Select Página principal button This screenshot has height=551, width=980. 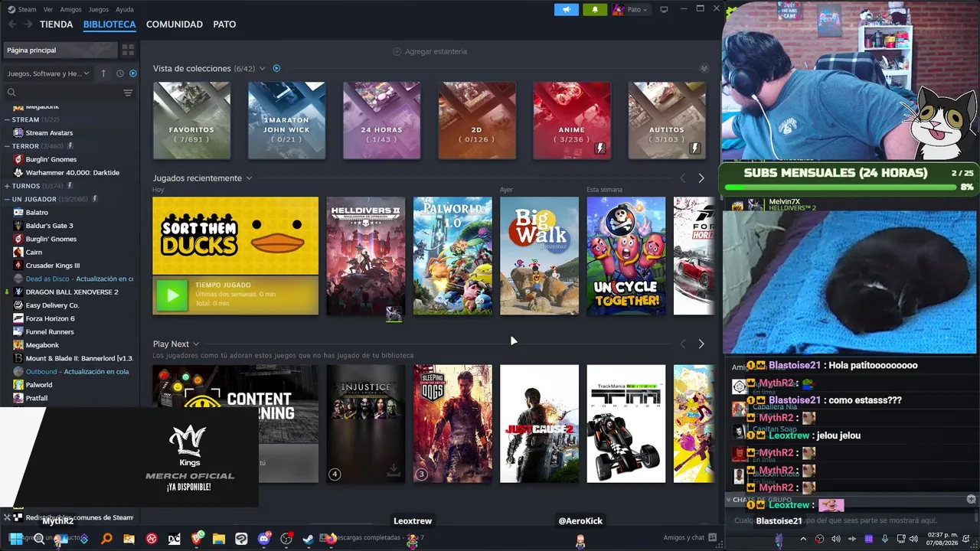pos(61,50)
